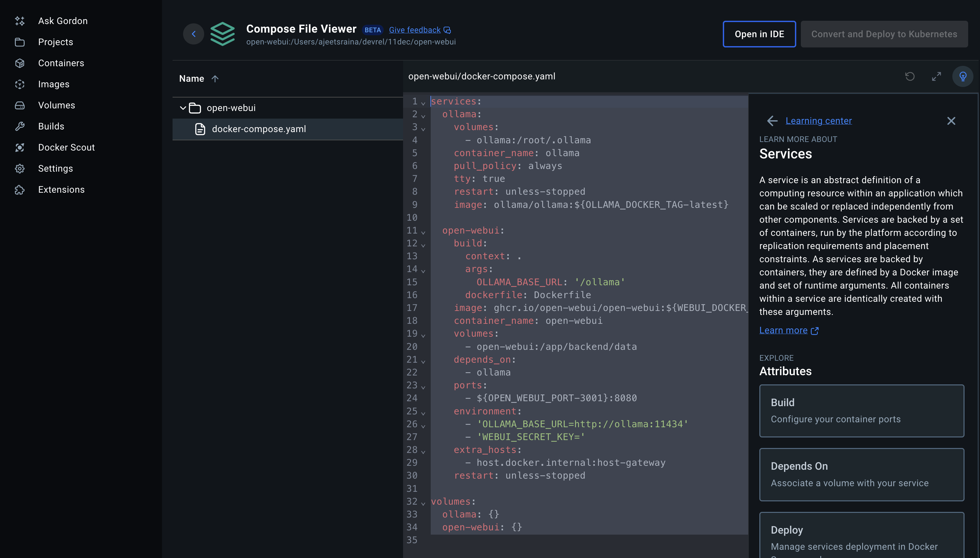Screen dimensions: 980x558
Task: Toggle the Name column sort arrow
Action: 215,79
